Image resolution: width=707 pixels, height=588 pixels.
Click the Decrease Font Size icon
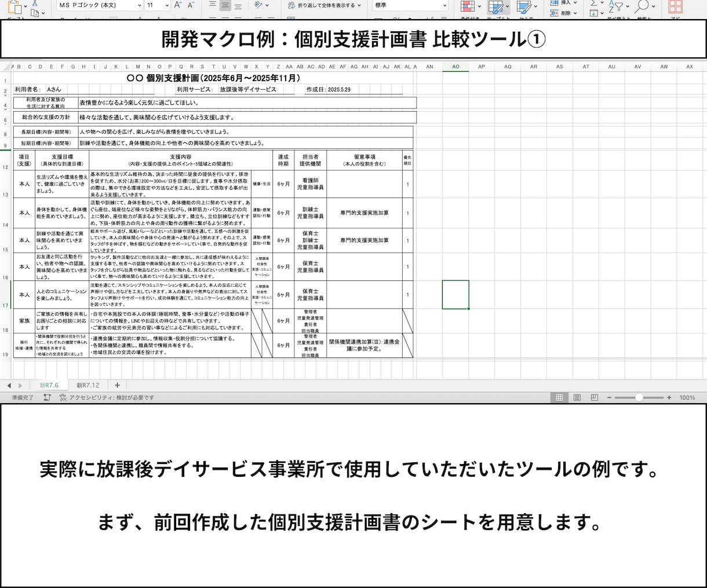[x=192, y=5]
